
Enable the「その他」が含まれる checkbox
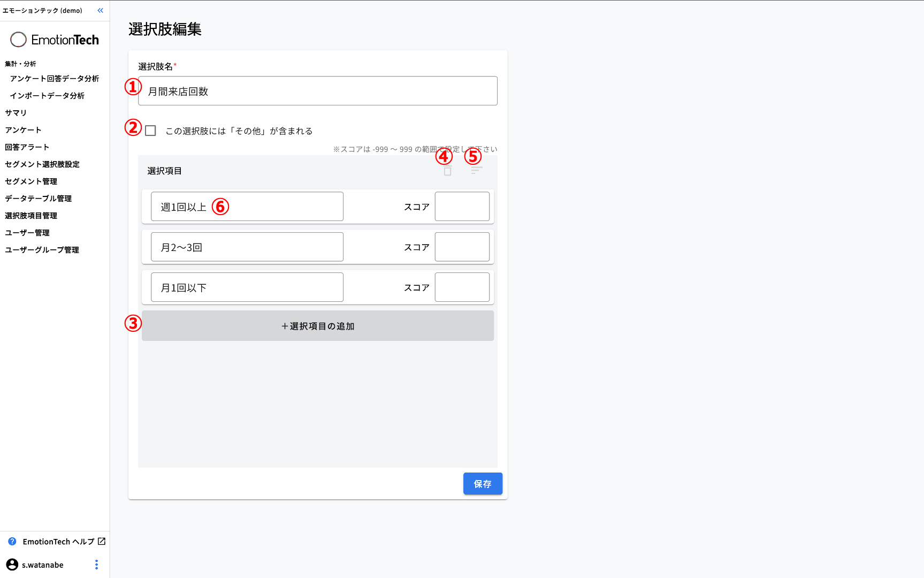(151, 131)
